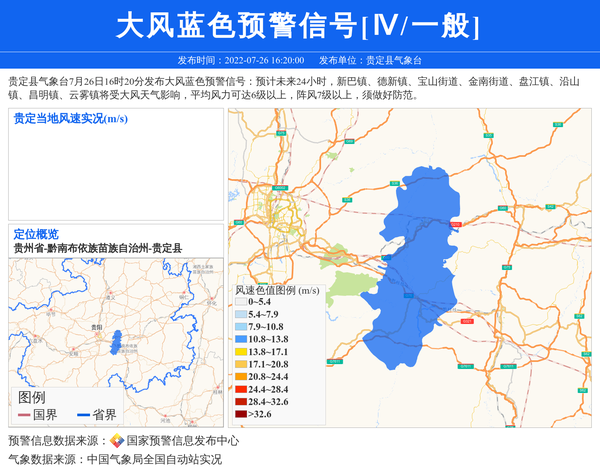This screenshot has height=471, width=600.
Task: Click the blue 省界 line symbol in legend
Action: 82,415
